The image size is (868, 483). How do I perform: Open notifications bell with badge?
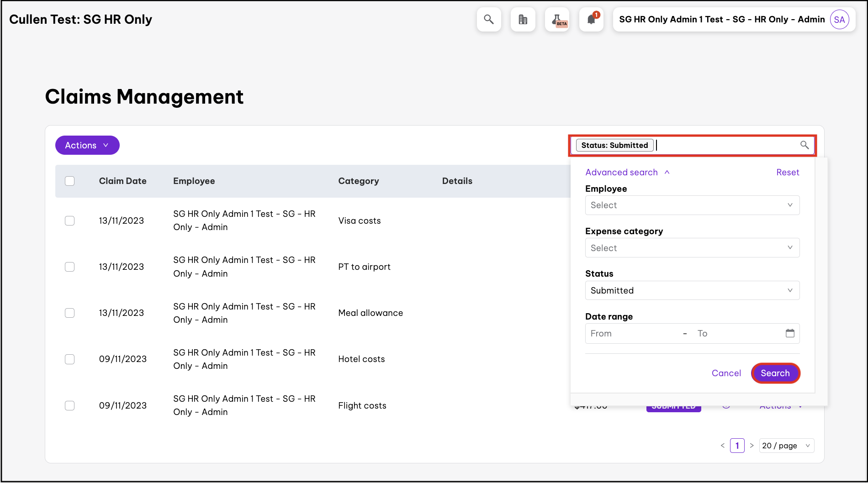[591, 20]
